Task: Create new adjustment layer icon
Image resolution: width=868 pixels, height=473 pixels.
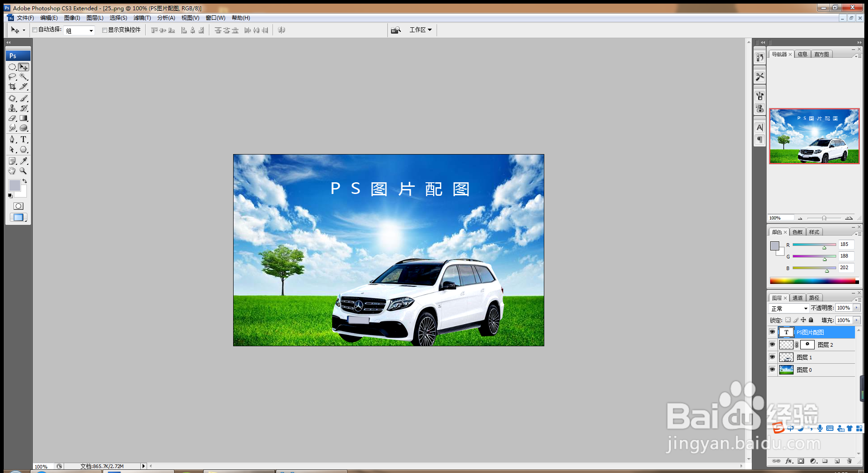Action: (813, 461)
